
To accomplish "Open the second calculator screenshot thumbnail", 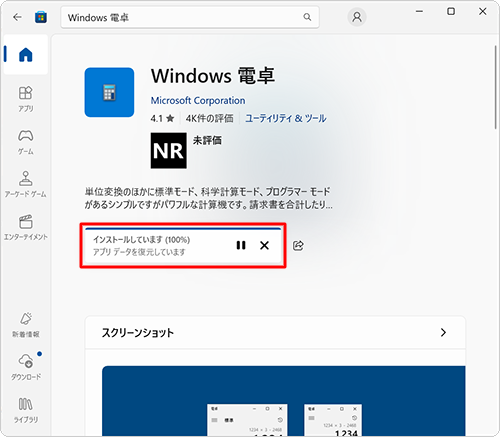I will 333,420.
